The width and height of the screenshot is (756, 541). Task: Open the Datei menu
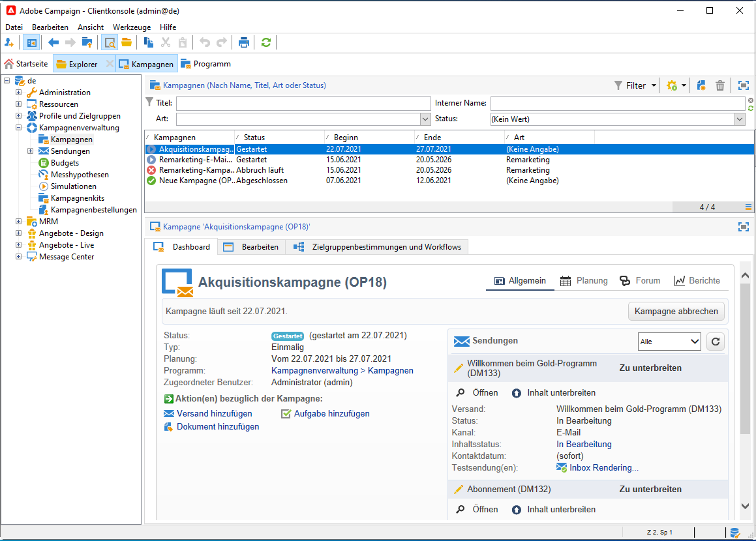pyautogui.click(x=14, y=27)
